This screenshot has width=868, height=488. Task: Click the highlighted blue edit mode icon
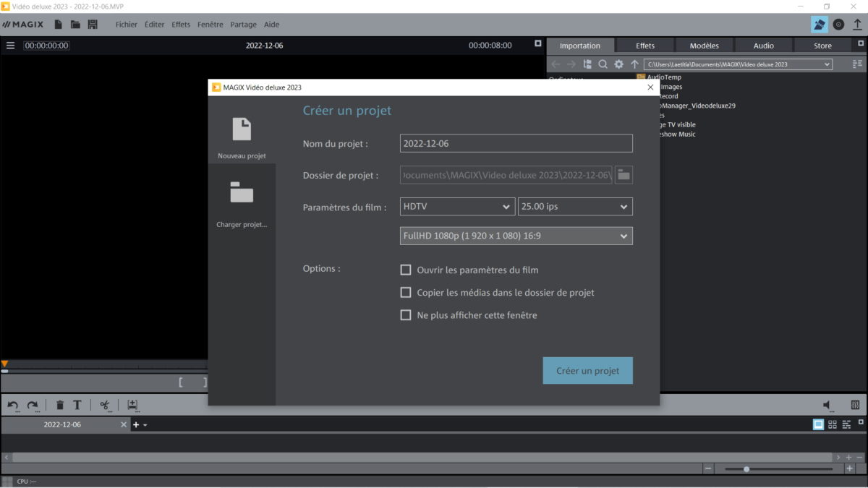click(x=819, y=25)
